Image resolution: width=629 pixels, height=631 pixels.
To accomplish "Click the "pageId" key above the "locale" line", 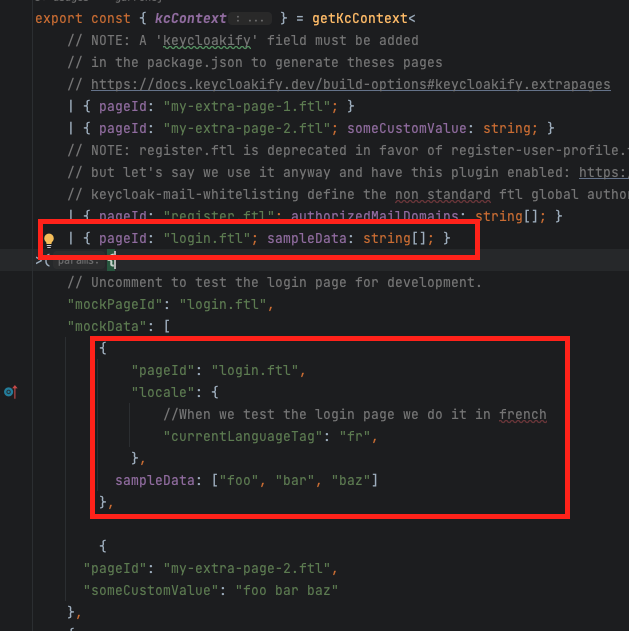I will 163,370.
